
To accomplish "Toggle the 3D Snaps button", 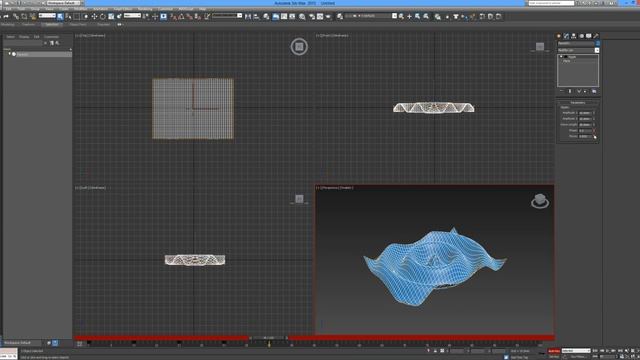I will point(173,16).
